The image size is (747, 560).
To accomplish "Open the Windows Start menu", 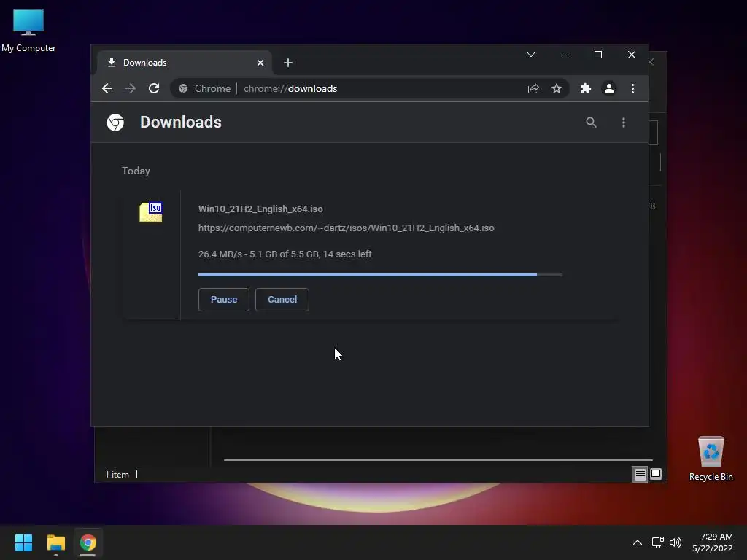I will tap(23, 542).
